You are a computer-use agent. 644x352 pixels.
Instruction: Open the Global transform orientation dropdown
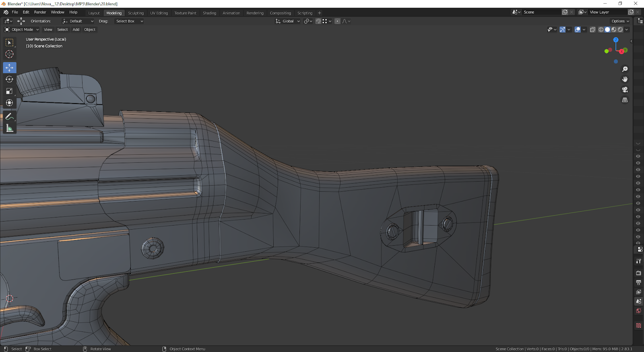click(288, 21)
